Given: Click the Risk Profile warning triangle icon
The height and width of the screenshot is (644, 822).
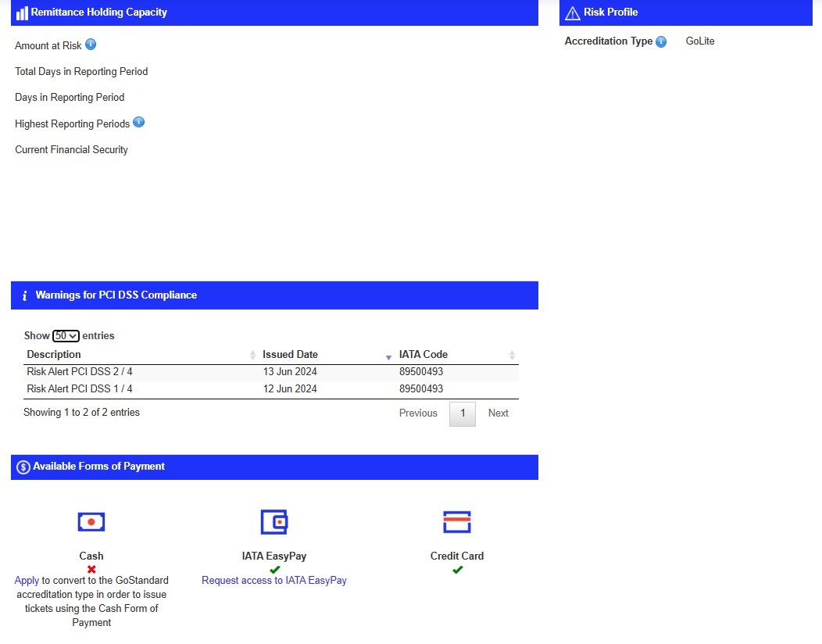Looking at the screenshot, I should [x=572, y=13].
